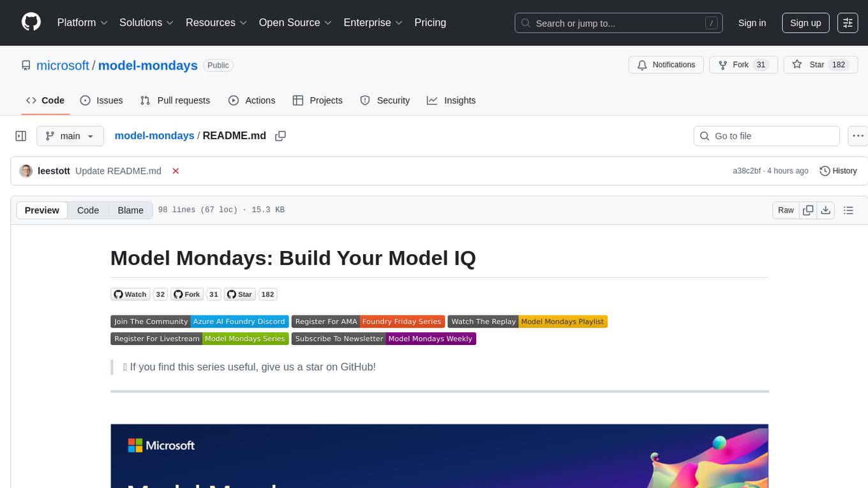
Task: Open leestott's avatar profile
Action: [26, 171]
